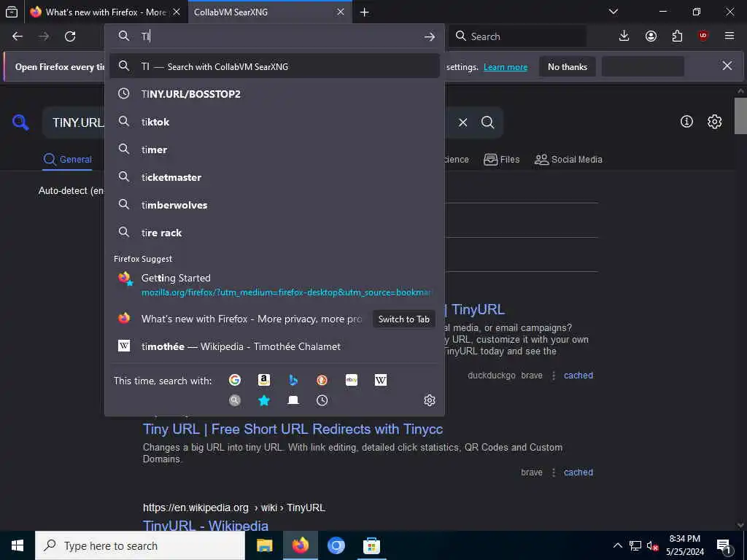Choose TI — Search with CollabVM SearXNG
Viewport: 747px width, 560px height.
pos(274,66)
